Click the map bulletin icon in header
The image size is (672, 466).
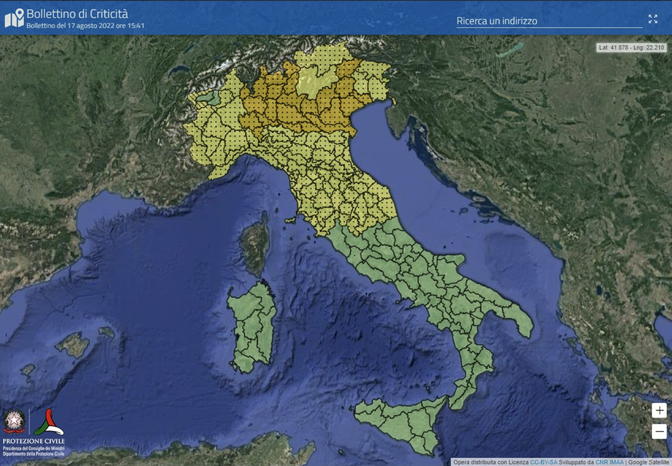(13, 18)
